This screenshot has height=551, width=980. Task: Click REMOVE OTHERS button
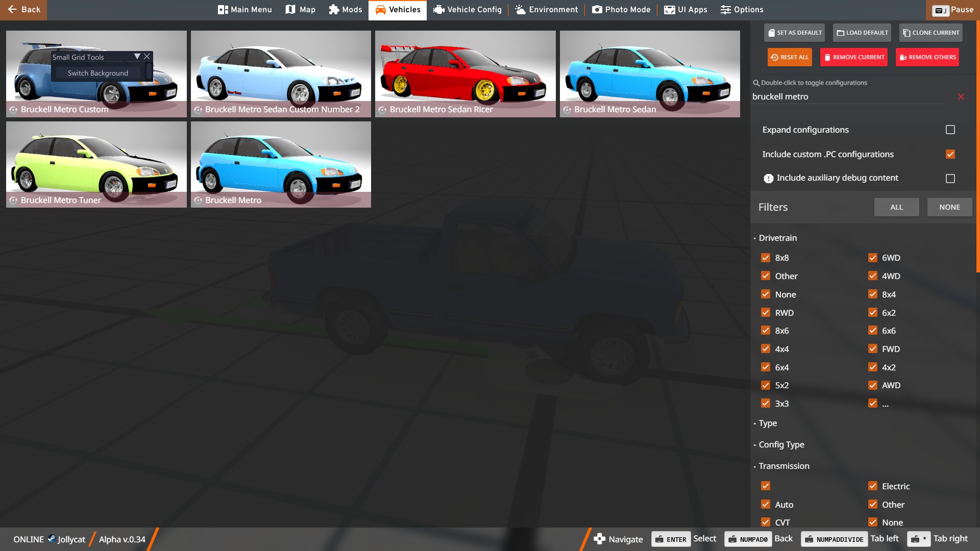click(x=927, y=57)
